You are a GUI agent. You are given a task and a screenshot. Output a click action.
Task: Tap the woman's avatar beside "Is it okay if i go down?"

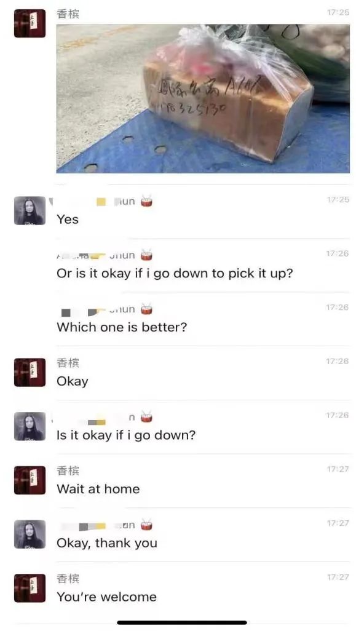30,426
